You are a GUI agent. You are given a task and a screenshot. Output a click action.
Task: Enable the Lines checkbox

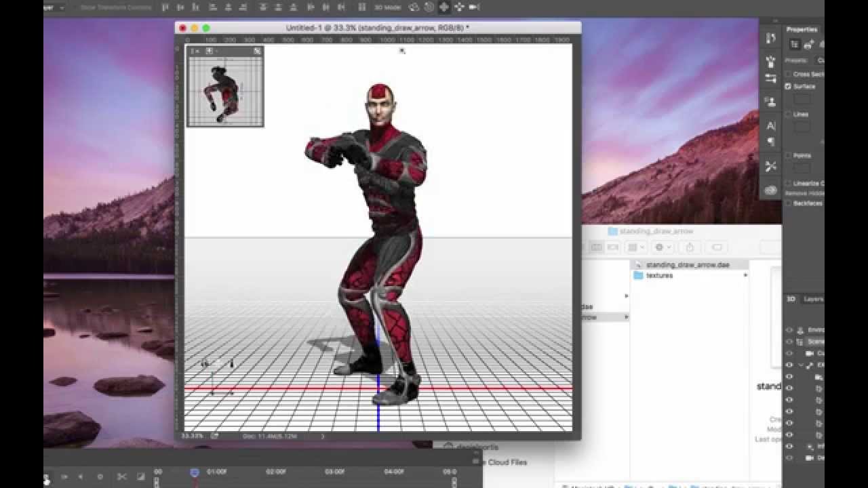(x=788, y=114)
